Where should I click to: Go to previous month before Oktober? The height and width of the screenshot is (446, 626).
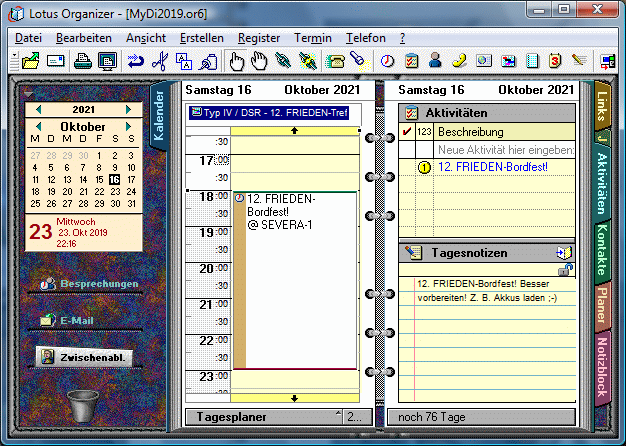(x=39, y=127)
